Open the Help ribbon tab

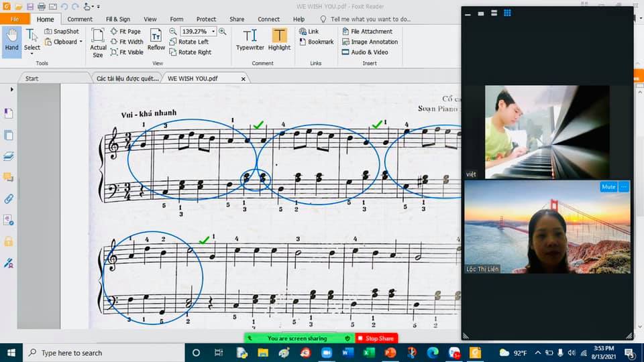coord(299,19)
